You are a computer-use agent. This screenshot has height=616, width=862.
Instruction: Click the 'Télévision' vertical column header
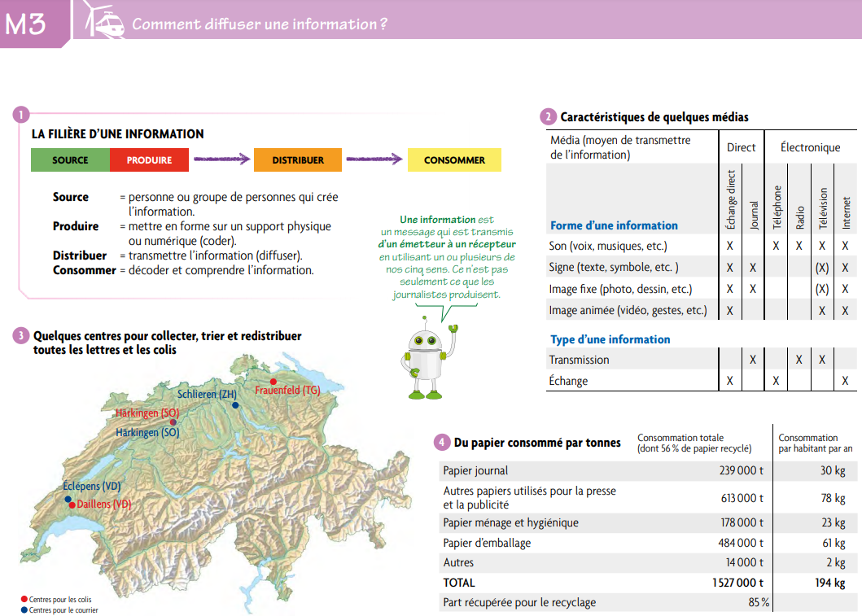coord(822,208)
